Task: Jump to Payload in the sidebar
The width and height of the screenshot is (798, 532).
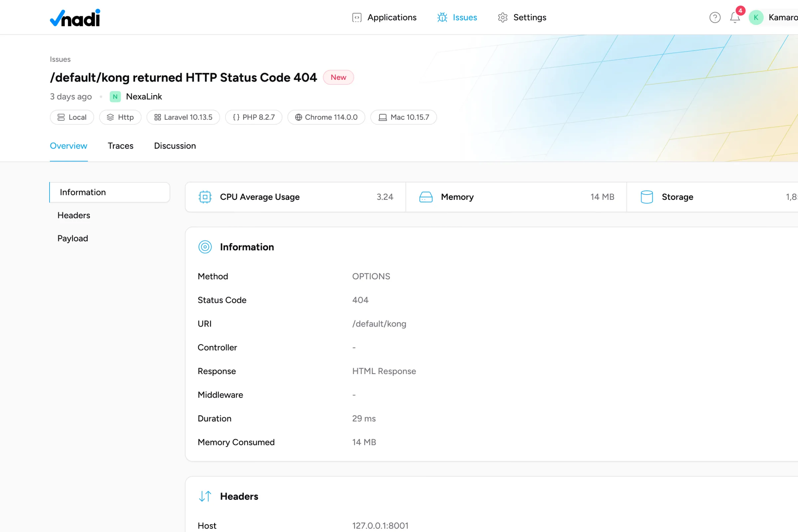Action: (x=72, y=238)
